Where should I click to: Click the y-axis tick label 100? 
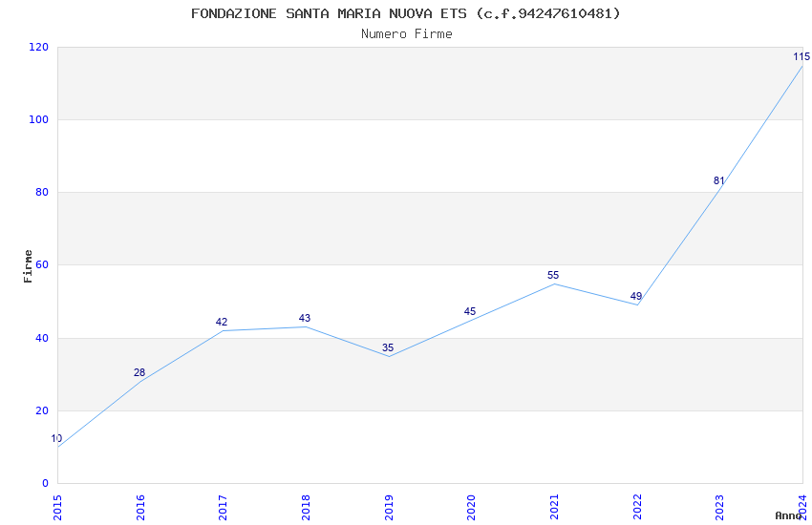tap(39, 119)
